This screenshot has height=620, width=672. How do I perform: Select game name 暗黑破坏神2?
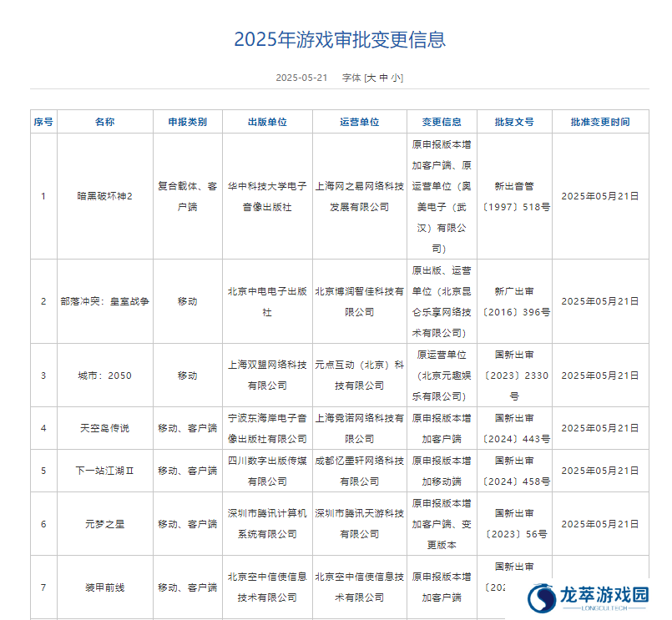pos(105,196)
